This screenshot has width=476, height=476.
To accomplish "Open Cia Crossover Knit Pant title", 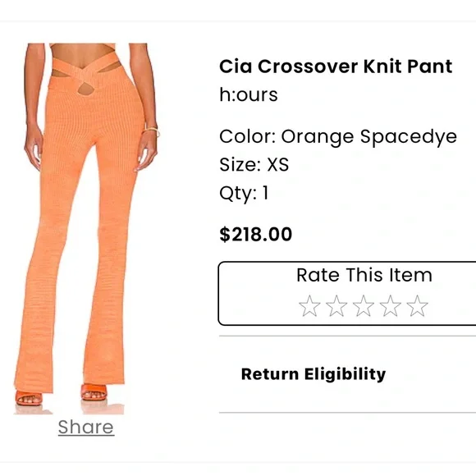I will tap(336, 66).
